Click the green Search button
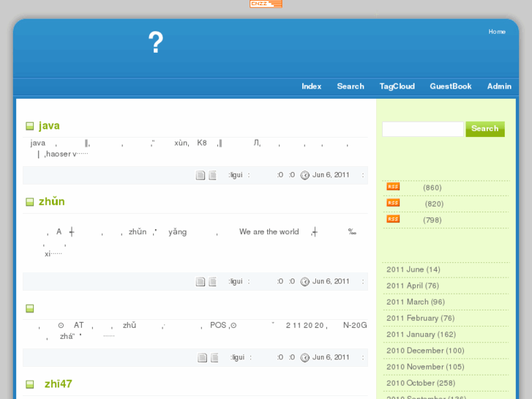532x399 pixels. click(x=485, y=129)
